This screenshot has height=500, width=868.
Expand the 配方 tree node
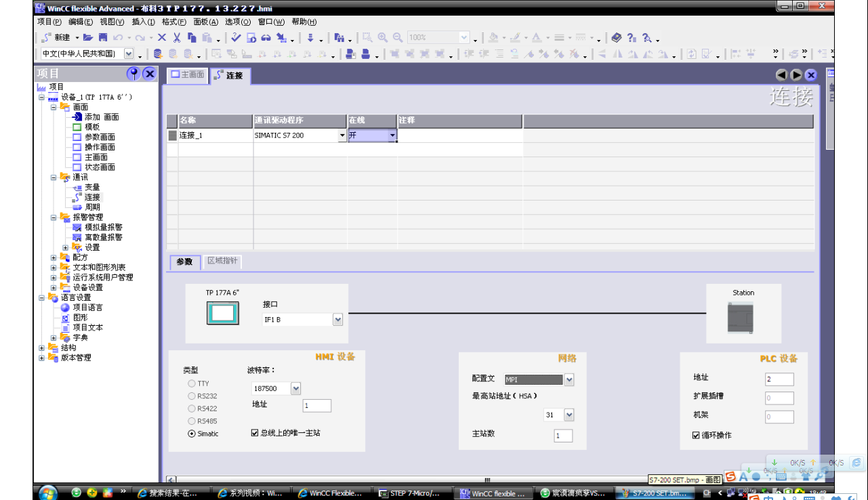click(54, 257)
